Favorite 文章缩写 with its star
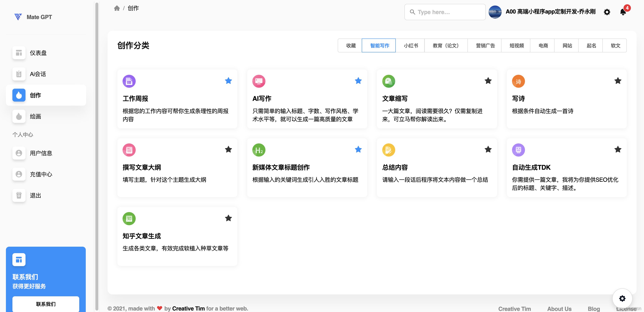The width and height of the screenshot is (644, 312). (488, 80)
